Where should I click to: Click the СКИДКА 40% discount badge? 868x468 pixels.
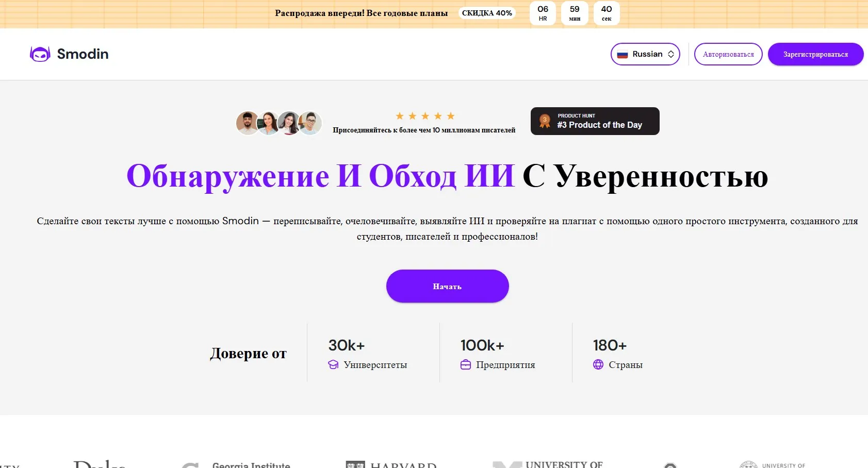coord(487,13)
